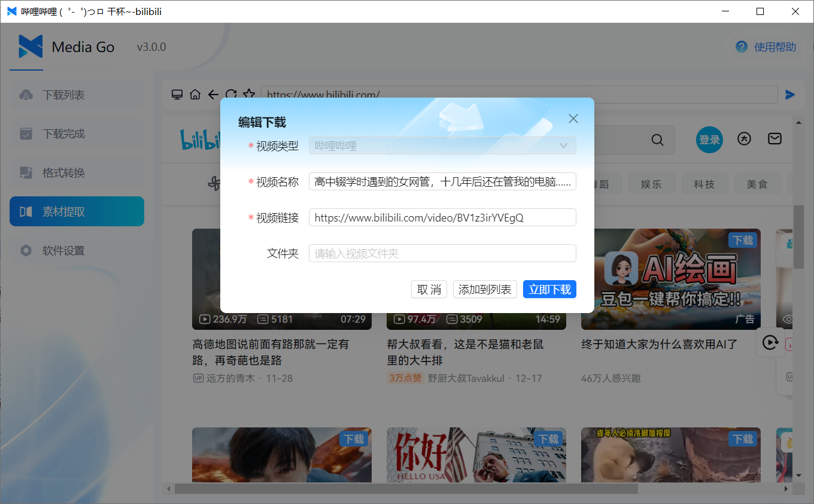
Task: Click uploader 野厨大叔Tavakkul
Action: (x=466, y=378)
